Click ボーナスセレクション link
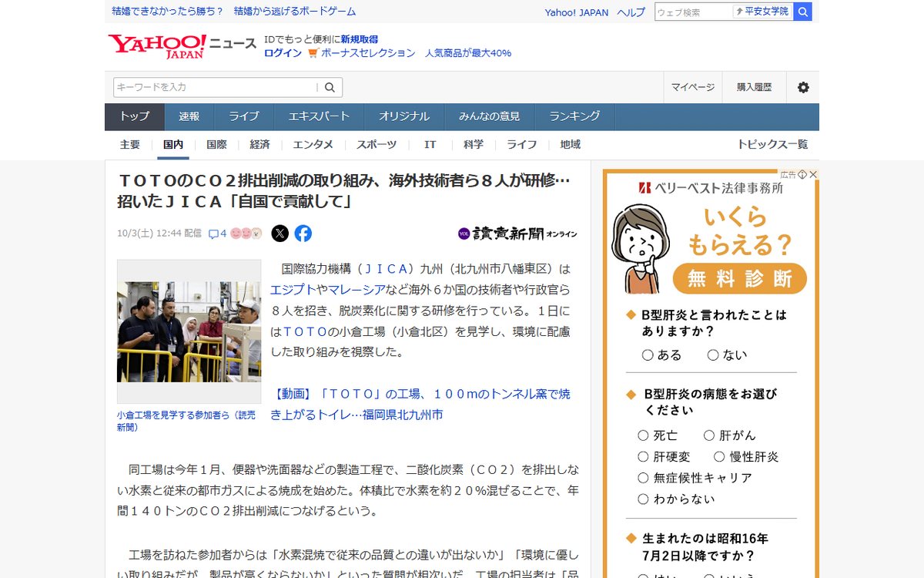 (x=368, y=53)
